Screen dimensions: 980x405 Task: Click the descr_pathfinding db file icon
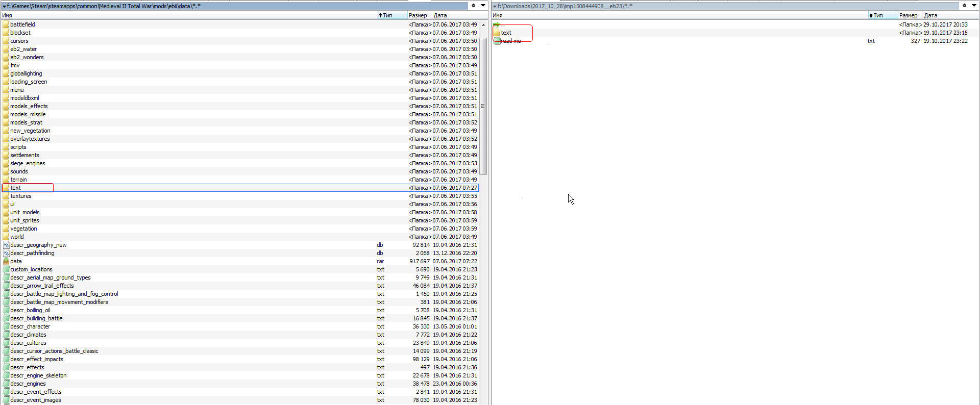6,253
